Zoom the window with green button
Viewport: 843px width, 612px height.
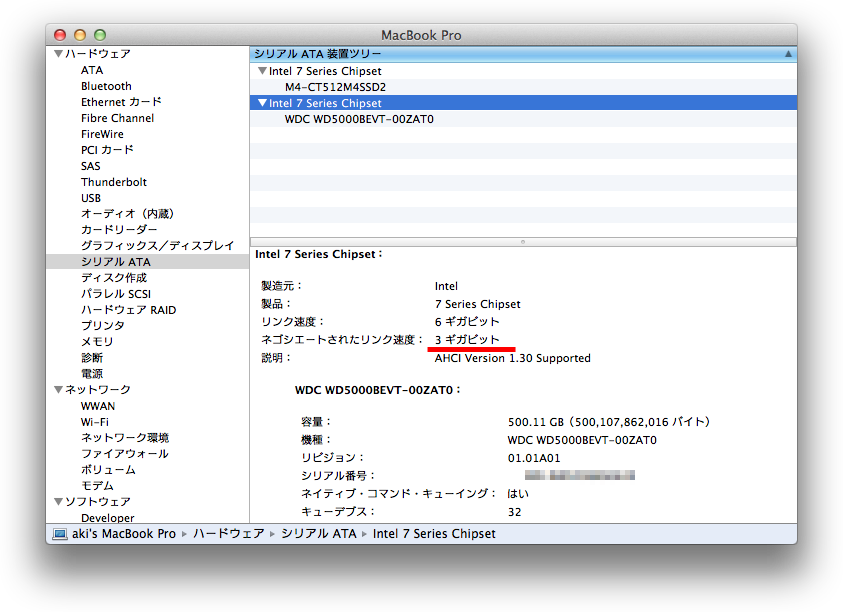(x=100, y=35)
